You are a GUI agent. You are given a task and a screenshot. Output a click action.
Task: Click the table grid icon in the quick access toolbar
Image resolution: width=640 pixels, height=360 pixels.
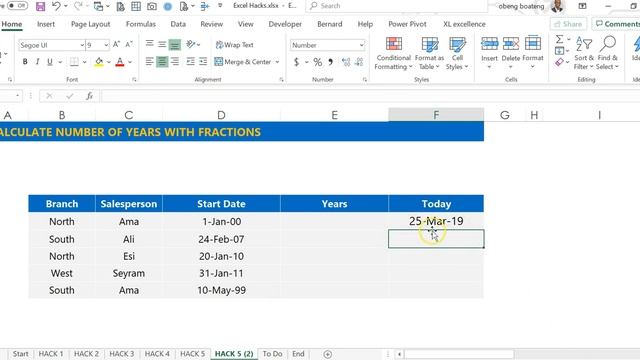136,6
